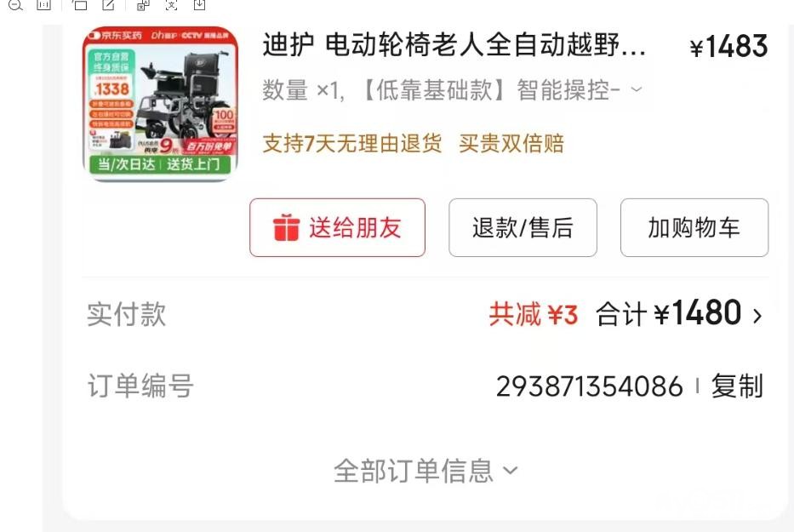Click the edit image pencil icon

click(x=108, y=5)
